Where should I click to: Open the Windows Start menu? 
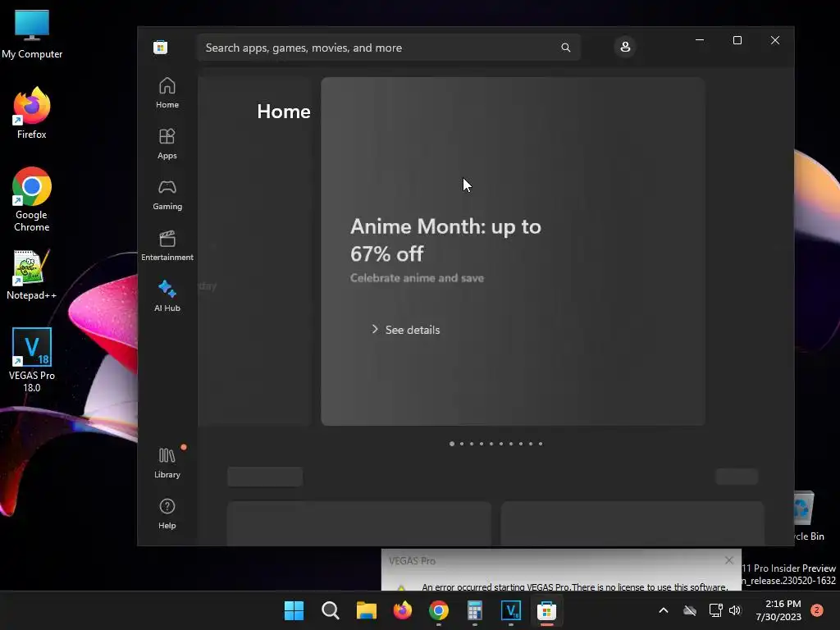294,610
